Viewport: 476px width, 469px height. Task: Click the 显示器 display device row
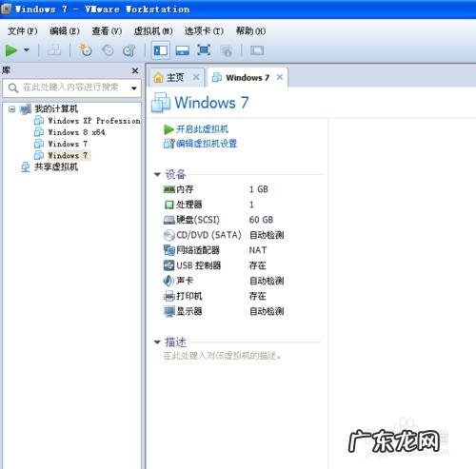click(x=224, y=311)
